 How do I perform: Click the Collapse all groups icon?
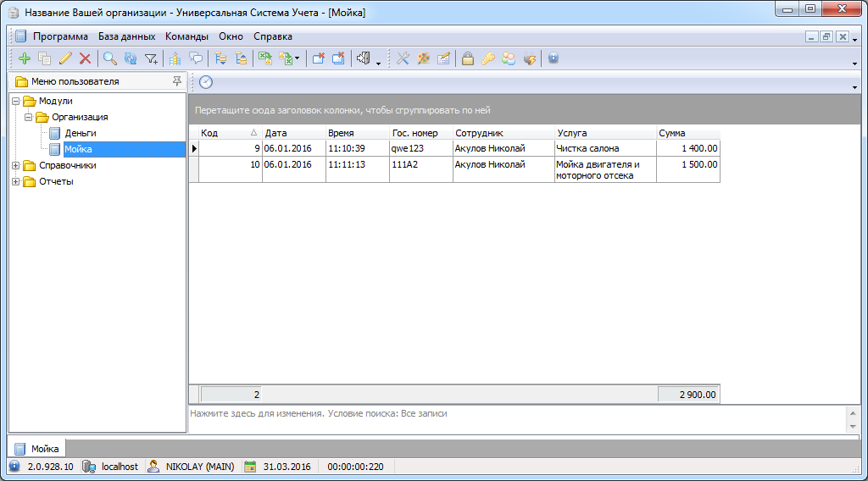(x=241, y=58)
